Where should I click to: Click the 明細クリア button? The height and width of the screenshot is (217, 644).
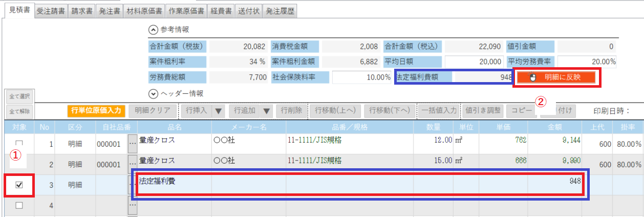click(x=153, y=110)
